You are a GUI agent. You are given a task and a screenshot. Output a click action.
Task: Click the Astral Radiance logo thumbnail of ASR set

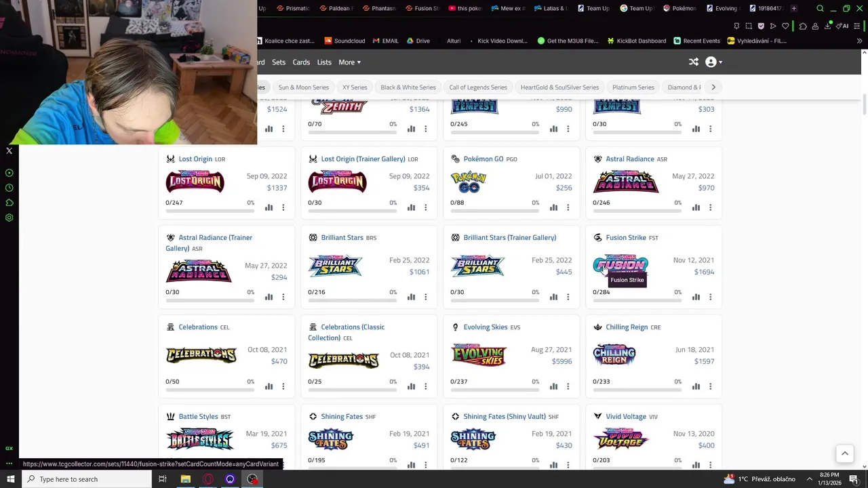pos(626,182)
